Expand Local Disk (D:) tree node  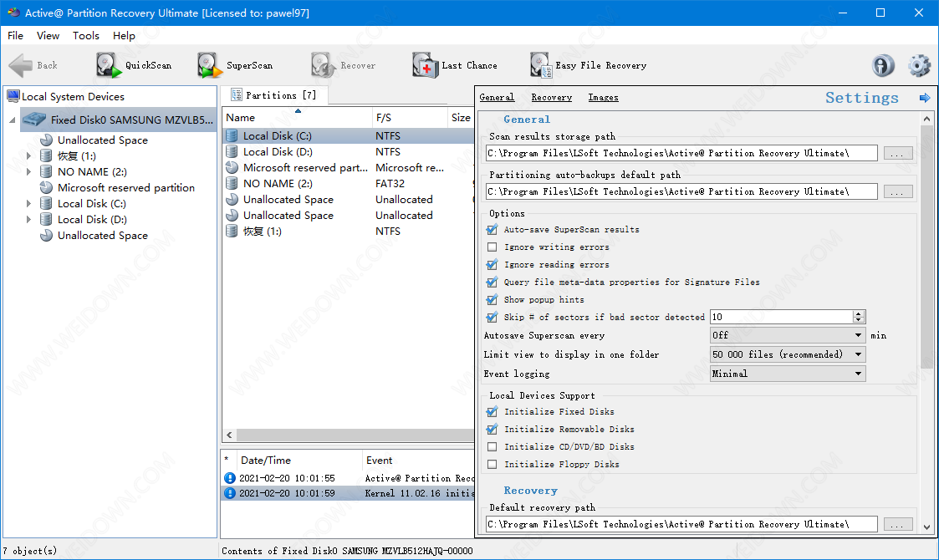tap(28, 220)
